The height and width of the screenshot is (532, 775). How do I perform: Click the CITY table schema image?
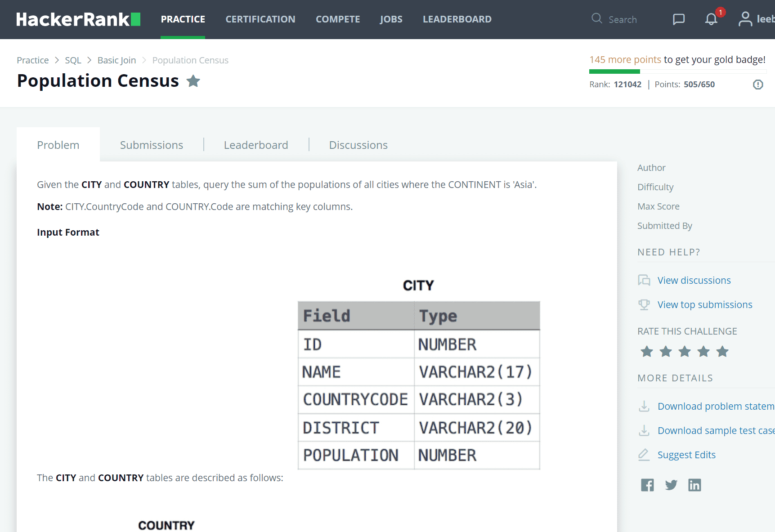[x=419, y=374]
